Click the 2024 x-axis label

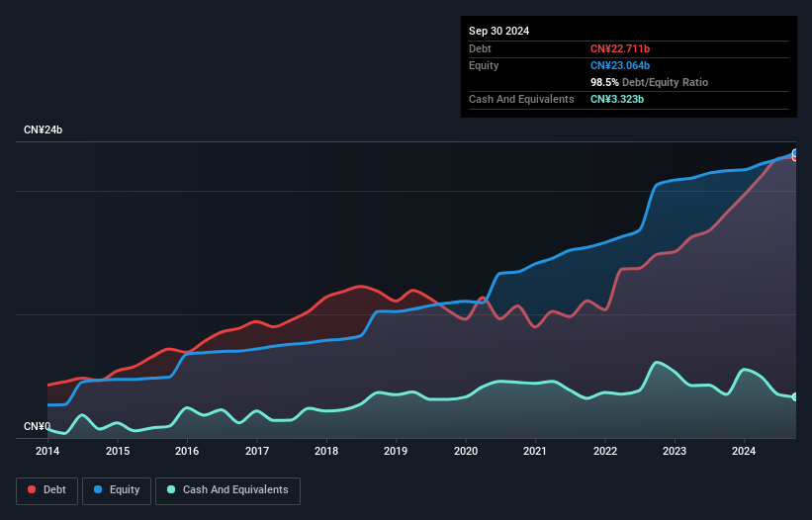click(x=744, y=451)
